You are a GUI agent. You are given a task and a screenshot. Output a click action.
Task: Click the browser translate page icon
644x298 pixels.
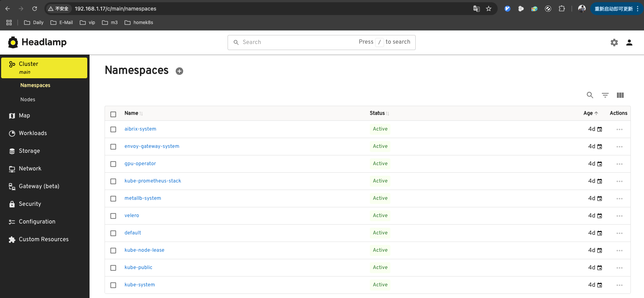(x=477, y=9)
